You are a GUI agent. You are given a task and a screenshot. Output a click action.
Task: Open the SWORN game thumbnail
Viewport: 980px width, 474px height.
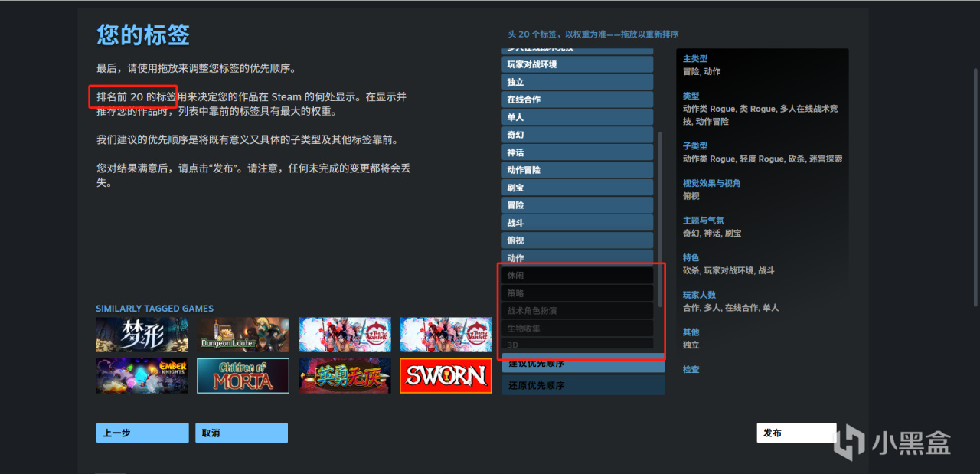[446, 376]
